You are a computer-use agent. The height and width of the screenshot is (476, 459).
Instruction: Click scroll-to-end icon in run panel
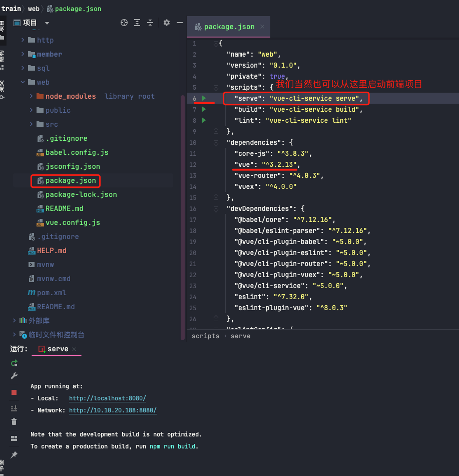(14, 408)
